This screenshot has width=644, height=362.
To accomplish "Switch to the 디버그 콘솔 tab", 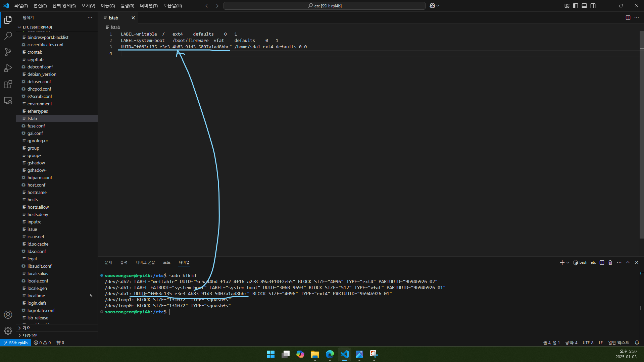I will tap(145, 263).
